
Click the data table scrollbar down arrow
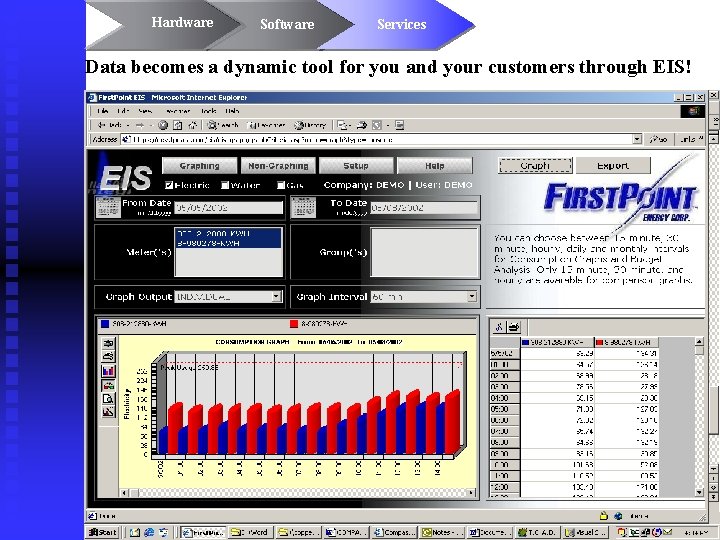click(x=699, y=492)
